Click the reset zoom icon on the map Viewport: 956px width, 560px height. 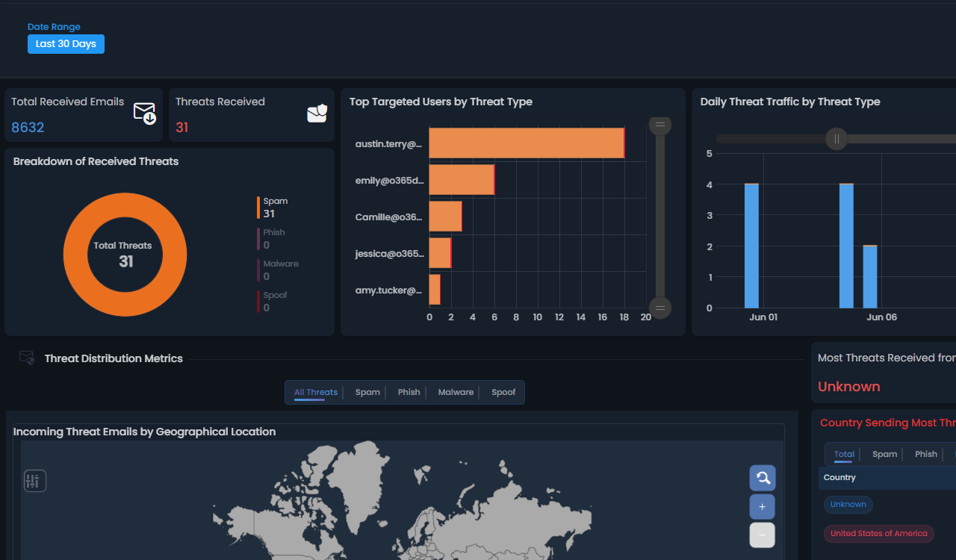[x=762, y=477]
